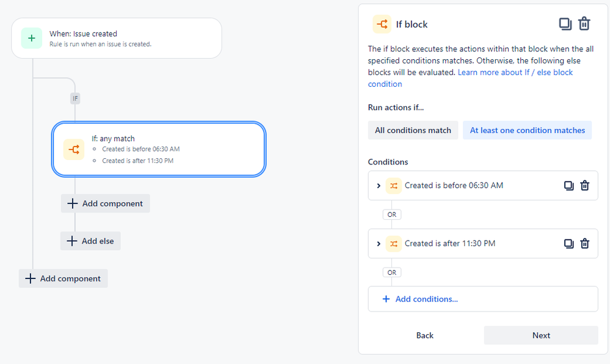Duplicate the 'Created is before 06:30 AM' condition
The width and height of the screenshot is (610, 364).
pos(568,186)
